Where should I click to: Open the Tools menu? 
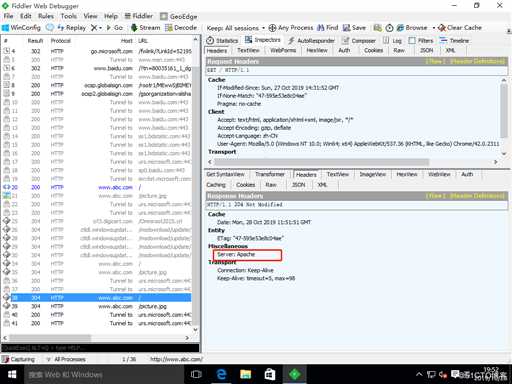point(69,16)
